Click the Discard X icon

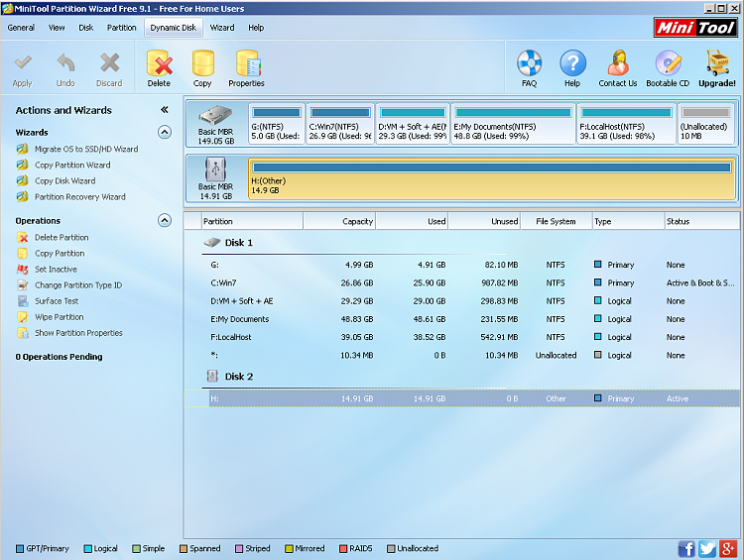pos(109,62)
